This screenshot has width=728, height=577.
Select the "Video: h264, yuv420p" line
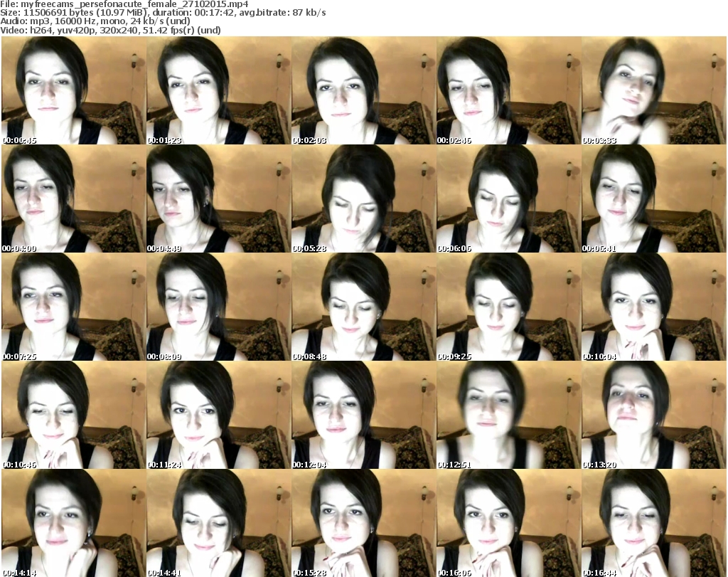(x=110, y=30)
